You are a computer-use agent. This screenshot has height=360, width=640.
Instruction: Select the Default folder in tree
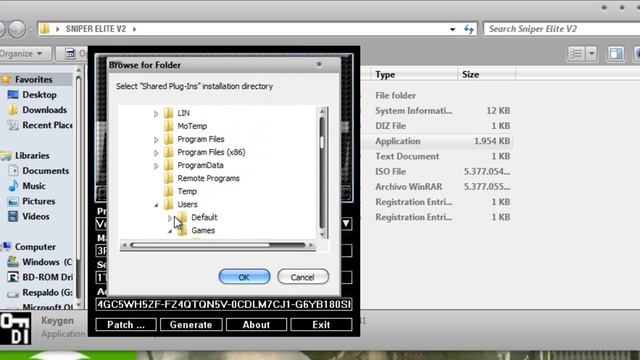204,218
